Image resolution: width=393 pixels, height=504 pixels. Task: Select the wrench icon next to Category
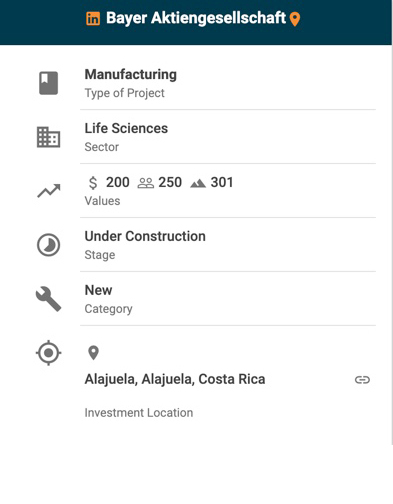pyautogui.click(x=49, y=299)
